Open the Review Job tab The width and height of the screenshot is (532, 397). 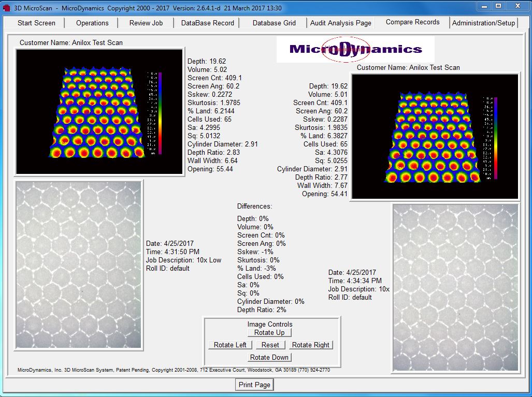[146, 23]
